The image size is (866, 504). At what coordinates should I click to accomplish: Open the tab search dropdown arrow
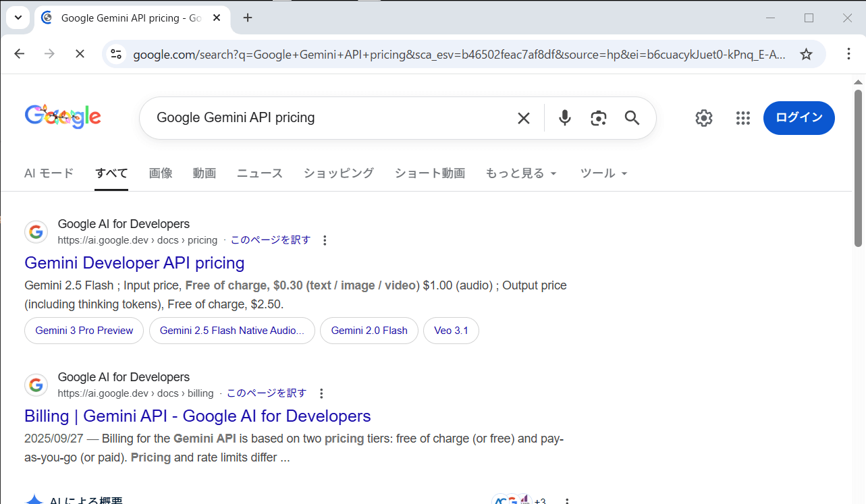point(18,18)
